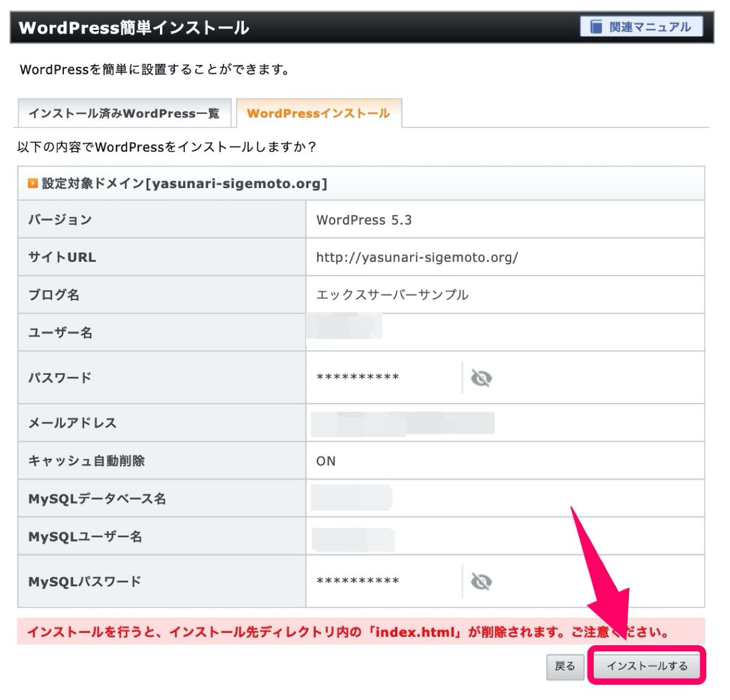
Task: Click the red index.html warning message
Action: tap(348, 632)
